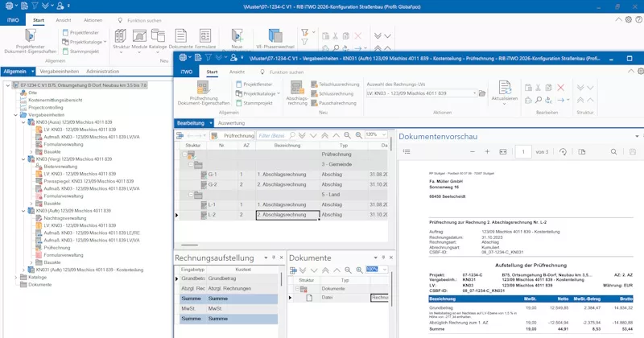Expand the Kataloge tree node
Image resolution: width=644 pixels, height=338 pixels.
15,277
